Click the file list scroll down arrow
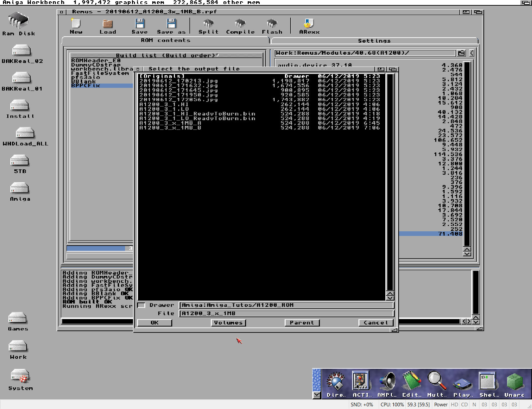 390,298
